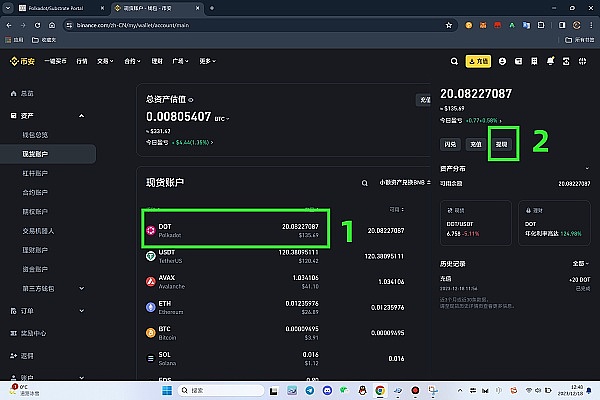Image resolution: width=600 pixels, height=400 pixels.
Task: Open the 交易 trade menu in top nav
Action: point(103,61)
